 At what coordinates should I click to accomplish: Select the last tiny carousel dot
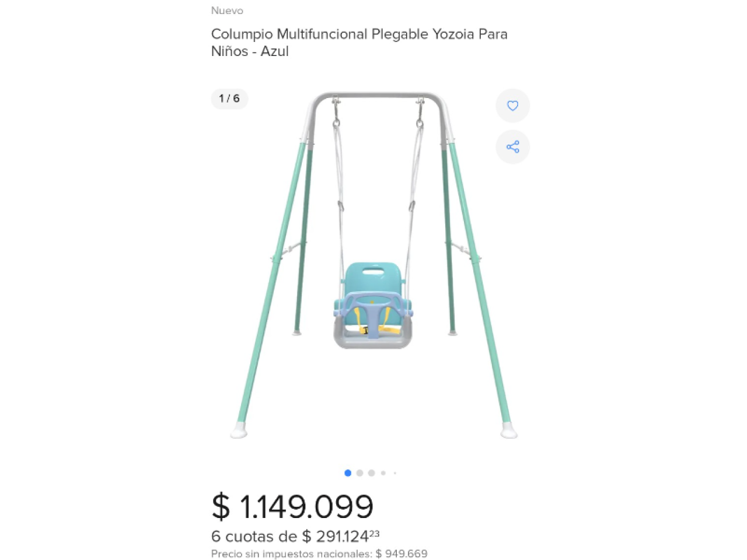click(x=395, y=473)
